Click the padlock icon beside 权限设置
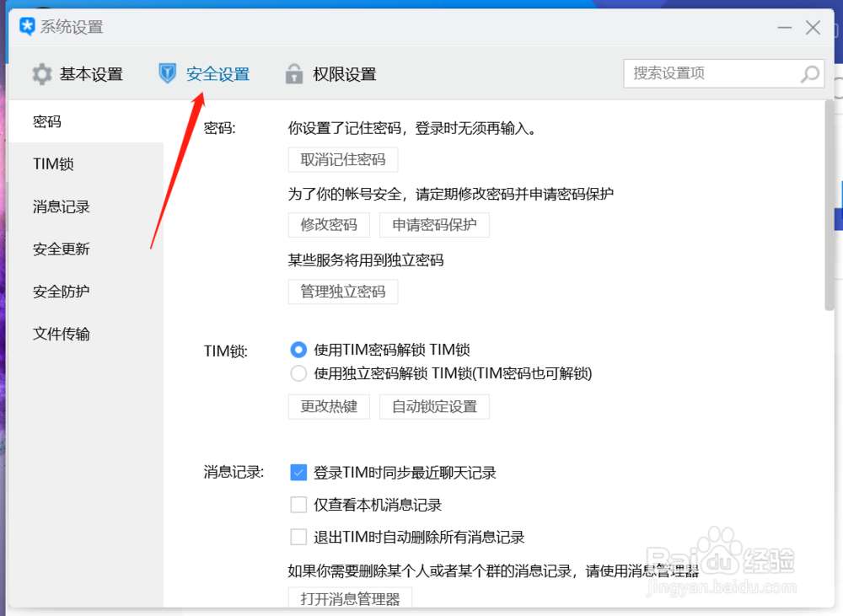The width and height of the screenshot is (843, 616). (293, 73)
